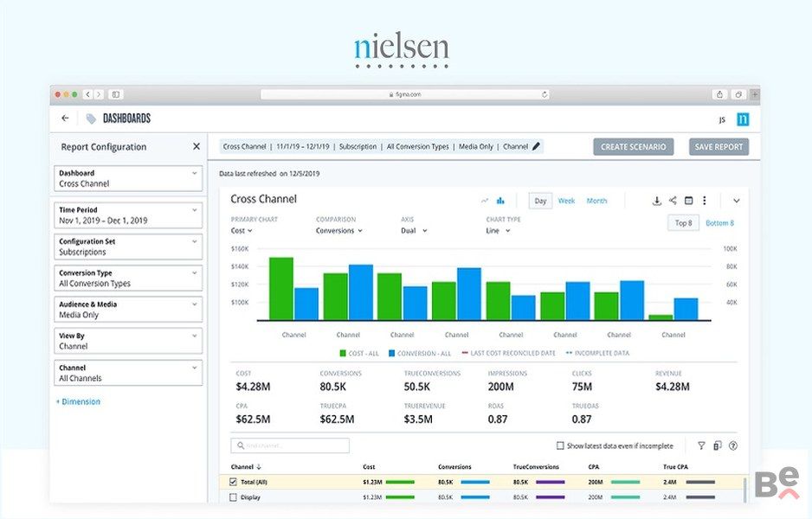The image size is (812, 519).
Task: Click the JS user initials
Action: (722, 119)
